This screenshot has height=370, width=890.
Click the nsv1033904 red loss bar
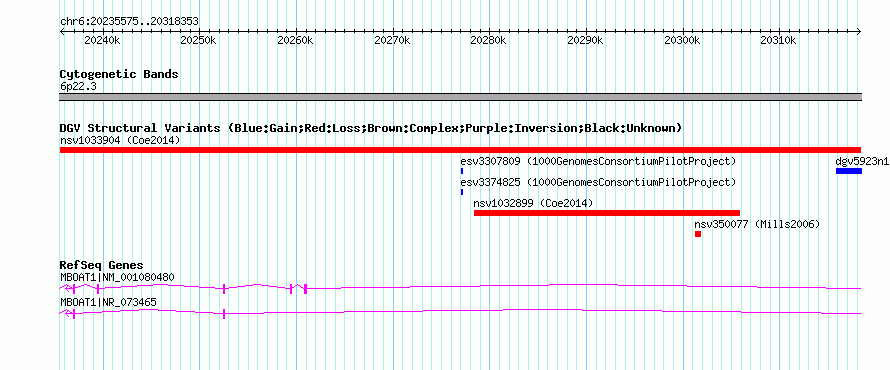pos(460,150)
